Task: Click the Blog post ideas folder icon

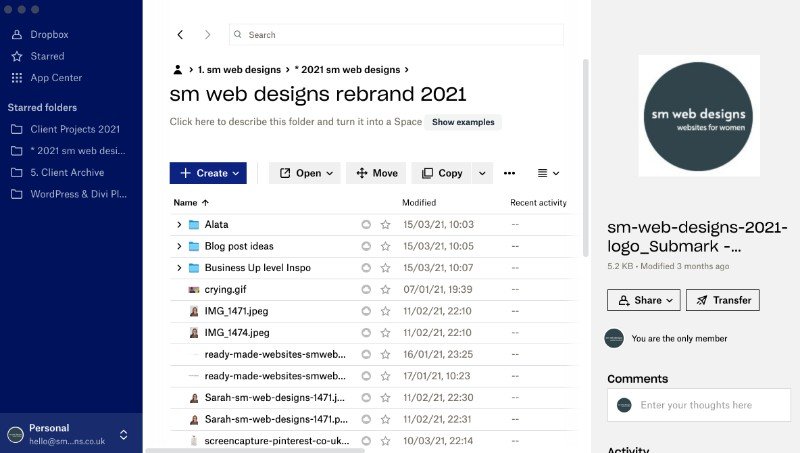Action: [x=194, y=246]
